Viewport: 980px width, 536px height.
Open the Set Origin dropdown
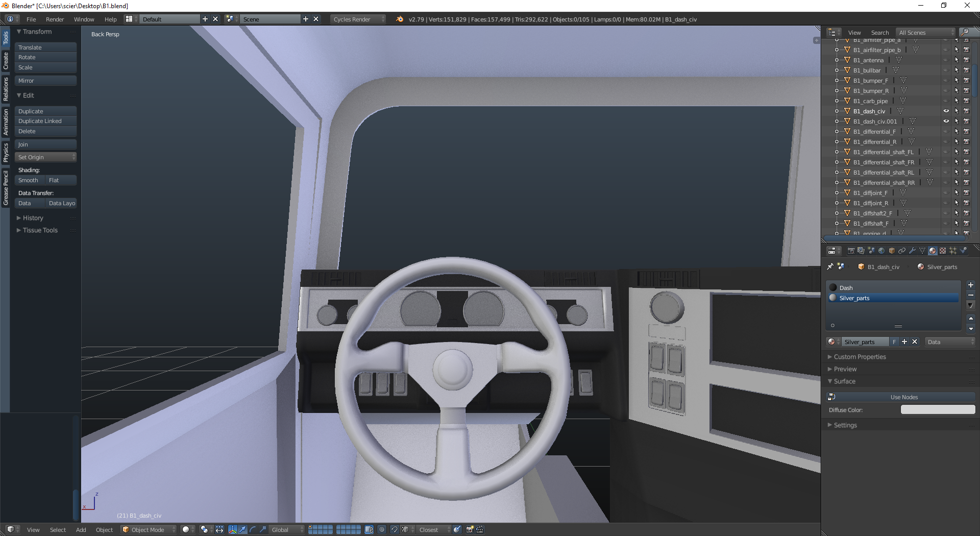tap(45, 157)
